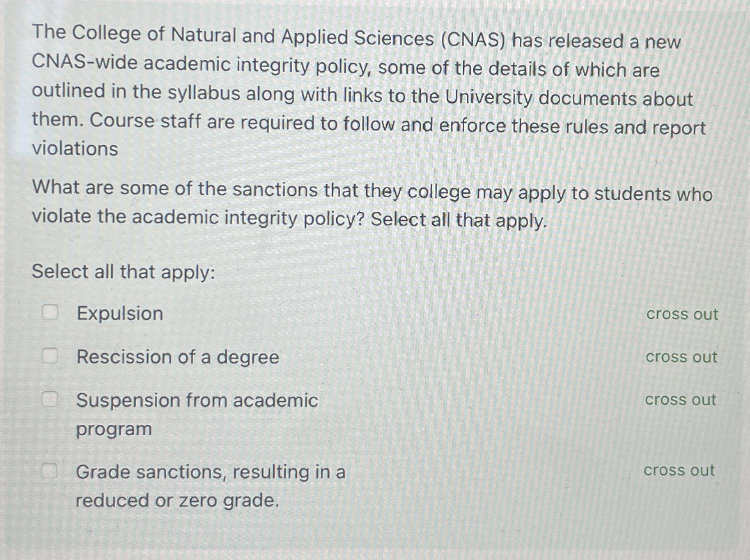This screenshot has width=750, height=560.
Task: Click cross out beside Suspension from academic program
Action: tap(681, 400)
